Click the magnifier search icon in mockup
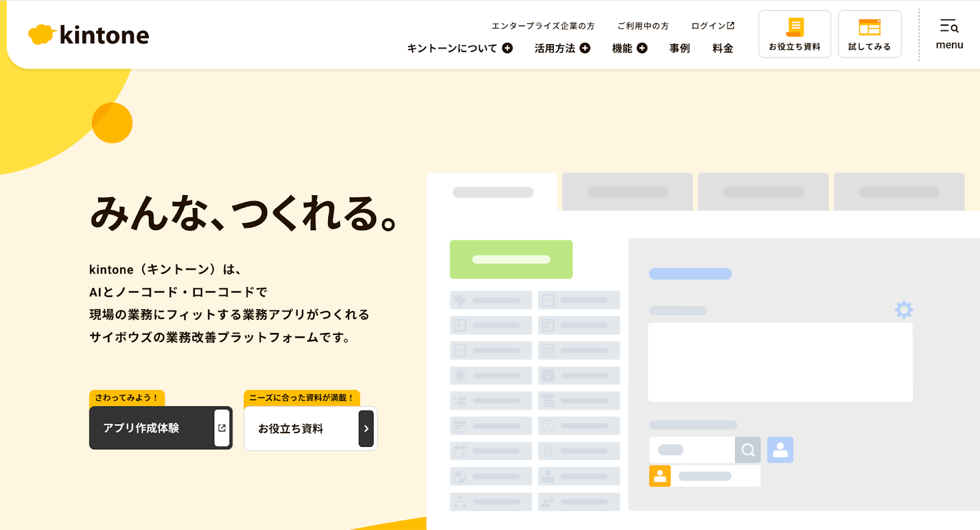 pyautogui.click(x=748, y=450)
